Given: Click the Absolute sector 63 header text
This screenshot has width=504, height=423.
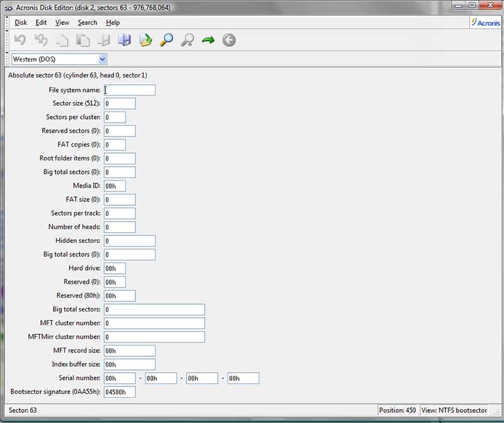Looking at the screenshot, I should click(x=77, y=75).
